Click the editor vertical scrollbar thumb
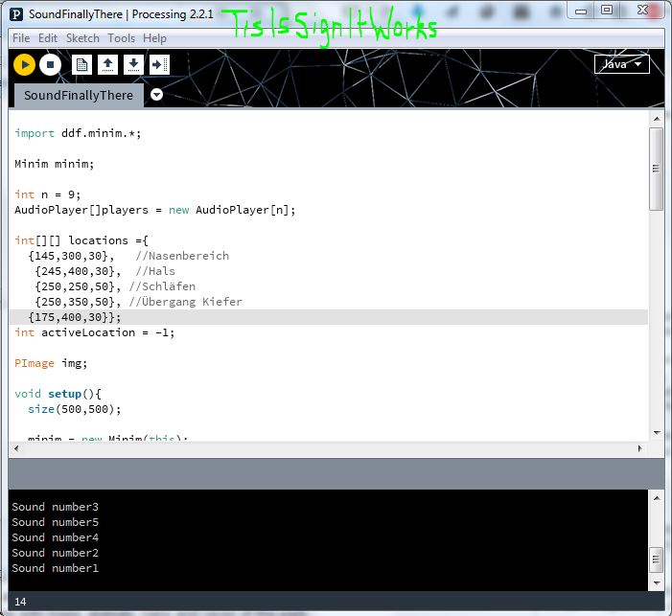Viewport: 672px width, 616px height. [x=656, y=168]
